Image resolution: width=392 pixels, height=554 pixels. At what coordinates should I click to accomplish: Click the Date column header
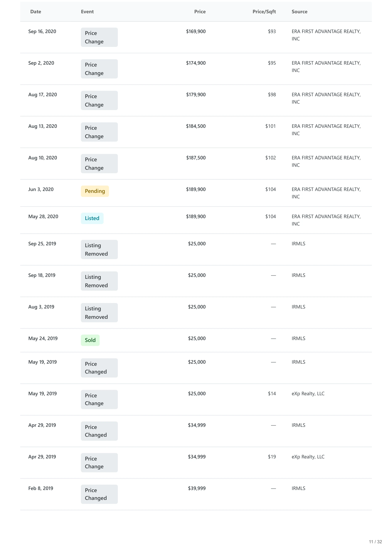(36, 12)
